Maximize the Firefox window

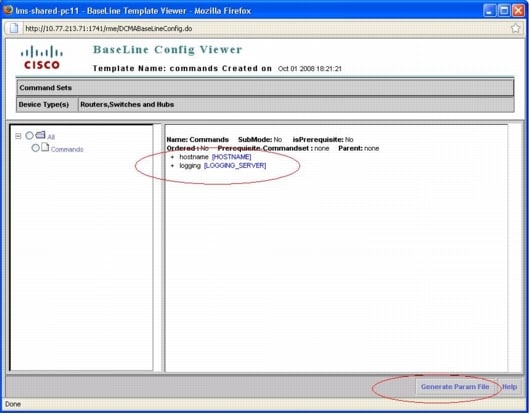tap(504, 10)
